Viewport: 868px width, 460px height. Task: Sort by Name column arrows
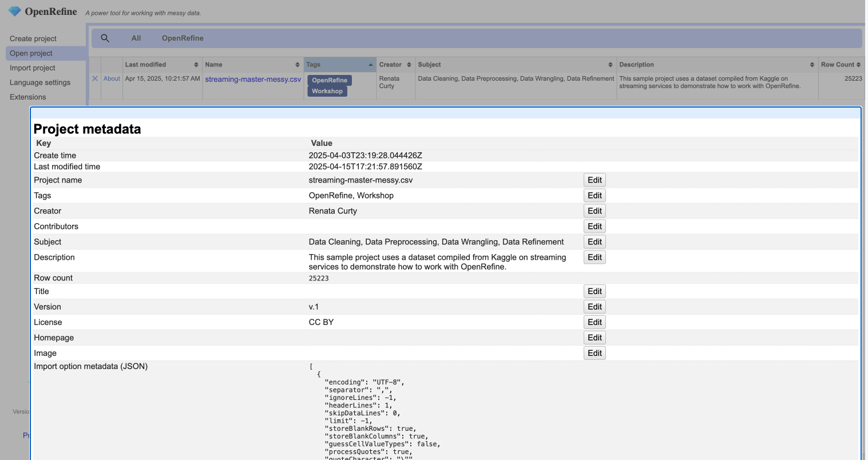(x=298, y=65)
